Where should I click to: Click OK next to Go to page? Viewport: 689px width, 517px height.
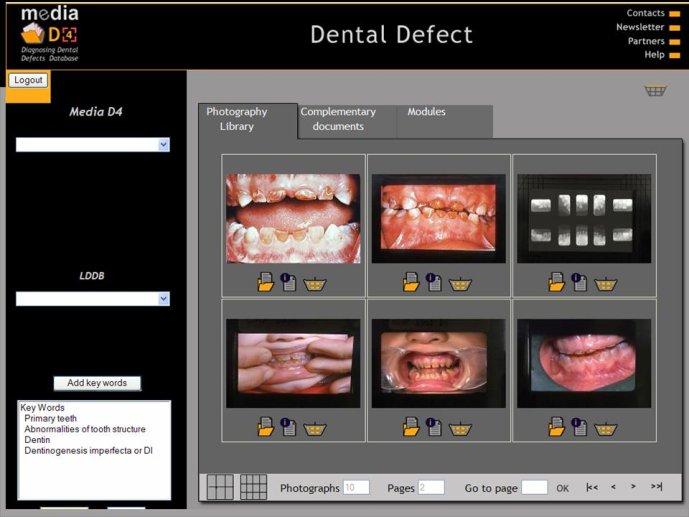[562, 488]
